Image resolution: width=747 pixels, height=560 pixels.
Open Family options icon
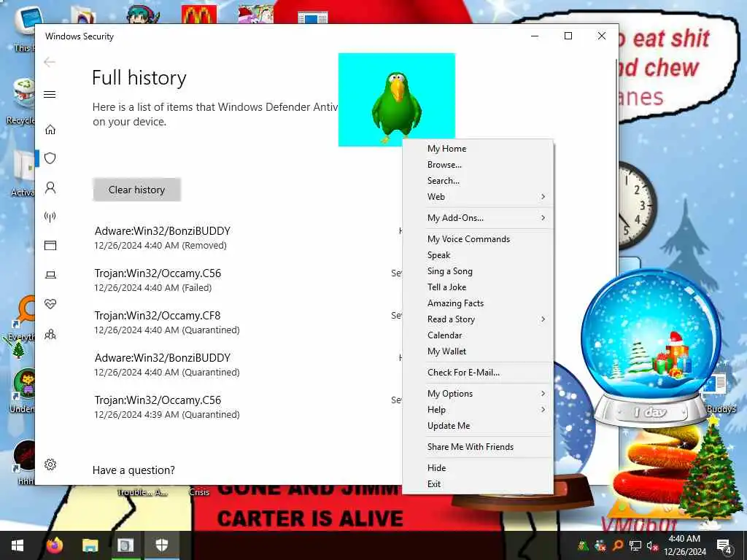(x=50, y=334)
